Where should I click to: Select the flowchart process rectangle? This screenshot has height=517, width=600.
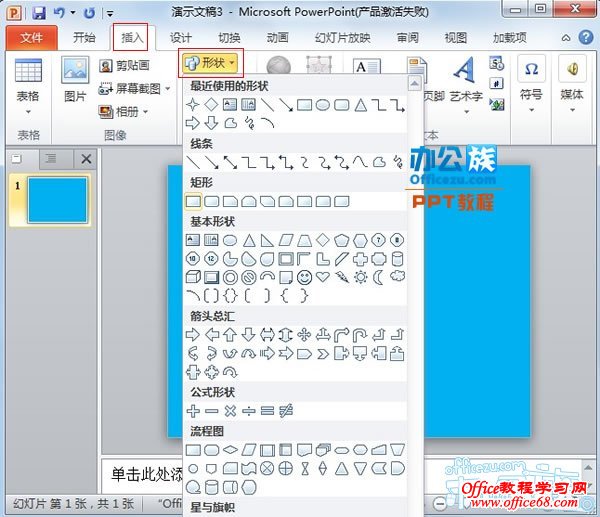[193, 450]
